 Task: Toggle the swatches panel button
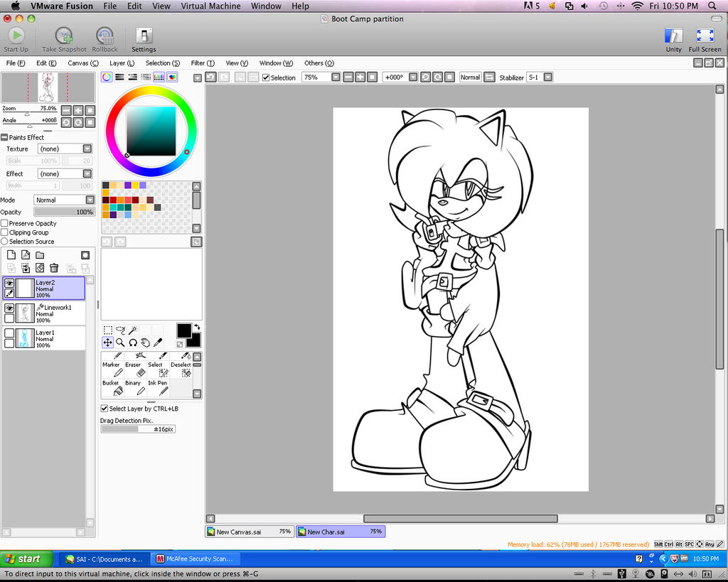(x=159, y=77)
